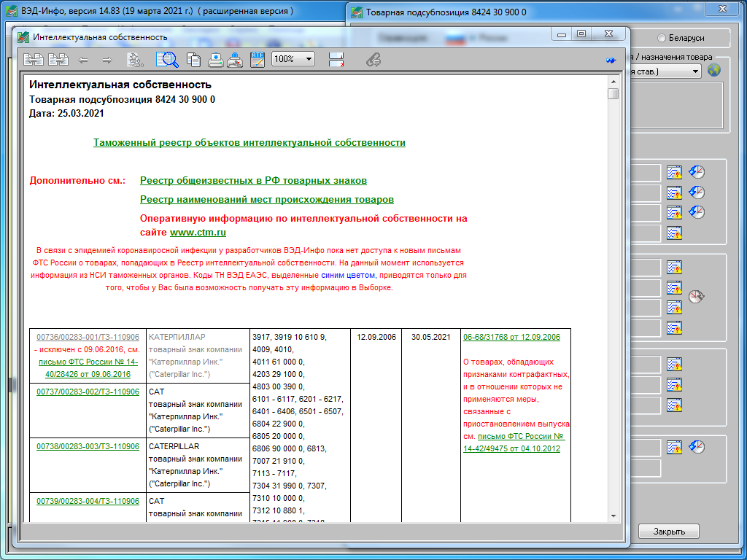Click the www.ctm.ru link
The width and height of the screenshot is (747, 560).
pos(198,233)
